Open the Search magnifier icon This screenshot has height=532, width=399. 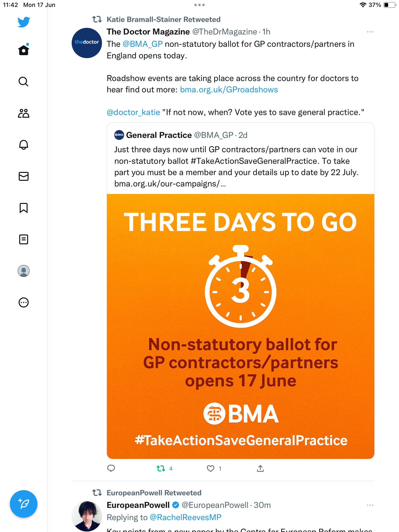(x=24, y=82)
